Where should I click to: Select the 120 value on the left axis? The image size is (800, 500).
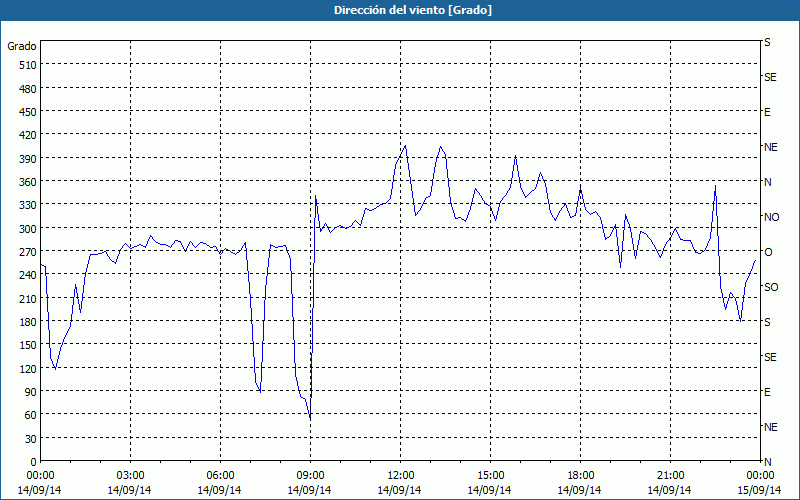[x=28, y=369]
